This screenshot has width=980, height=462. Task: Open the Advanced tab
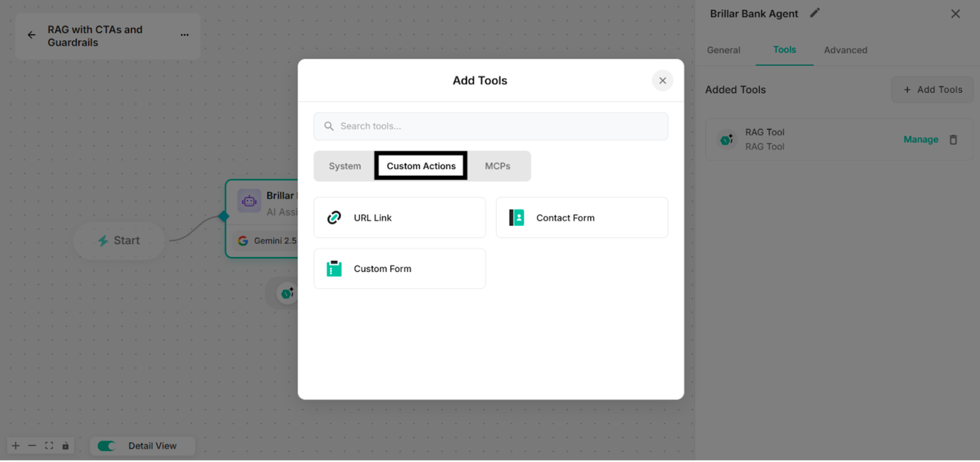(845, 50)
